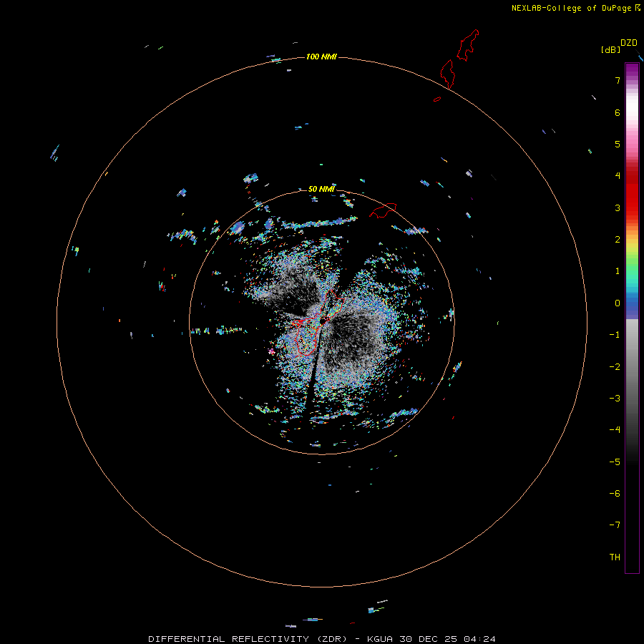
Task: Click the red island outline near 50 NMI ring
Action: coord(383,210)
